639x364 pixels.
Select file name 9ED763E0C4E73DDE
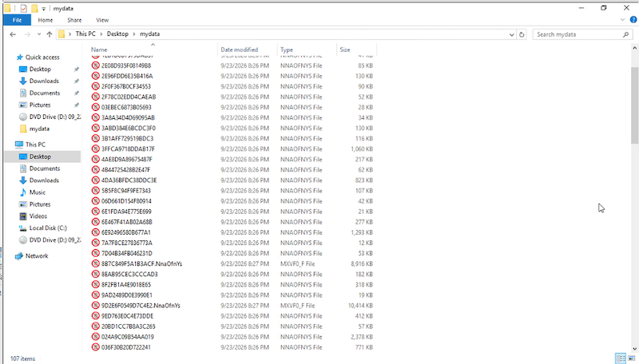127,316
